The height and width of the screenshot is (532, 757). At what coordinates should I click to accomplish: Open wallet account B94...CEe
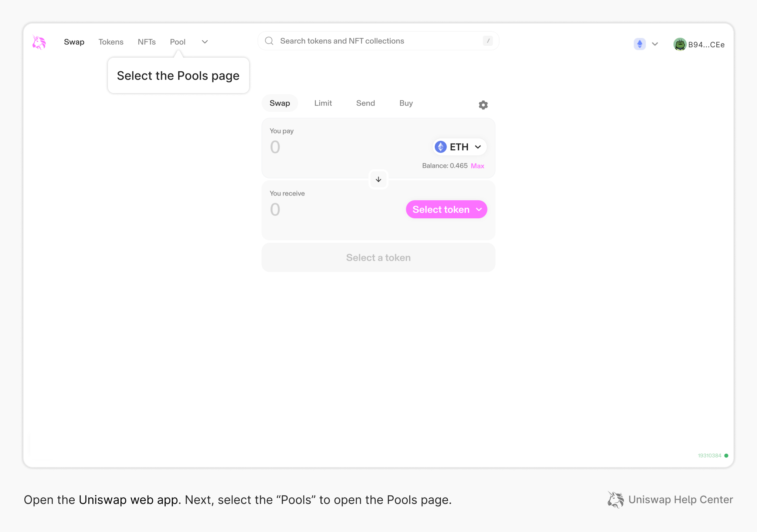(706, 45)
